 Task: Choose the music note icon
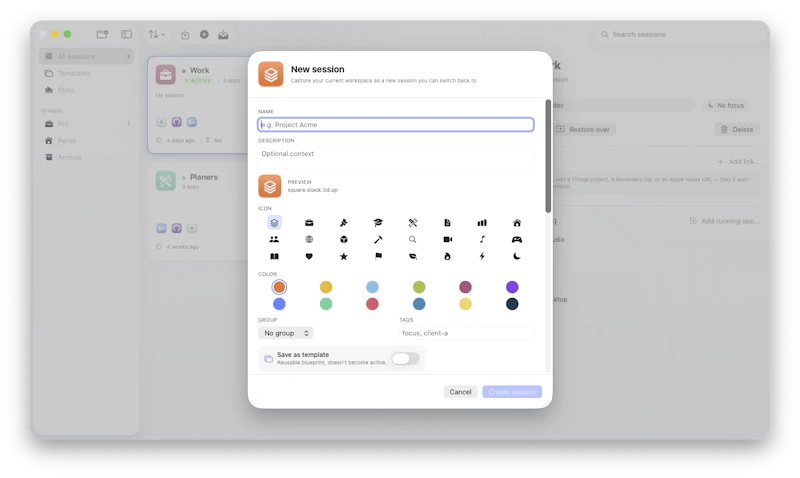[x=482, y=239]
